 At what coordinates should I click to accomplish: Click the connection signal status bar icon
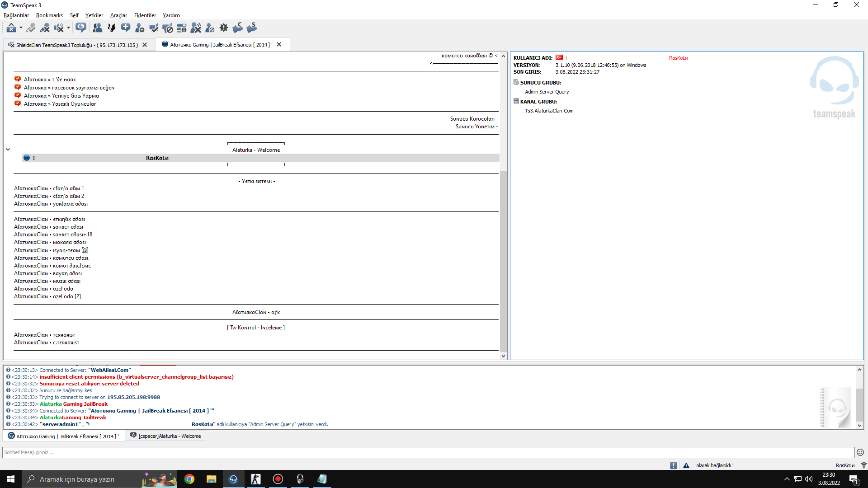click(863, 465)
